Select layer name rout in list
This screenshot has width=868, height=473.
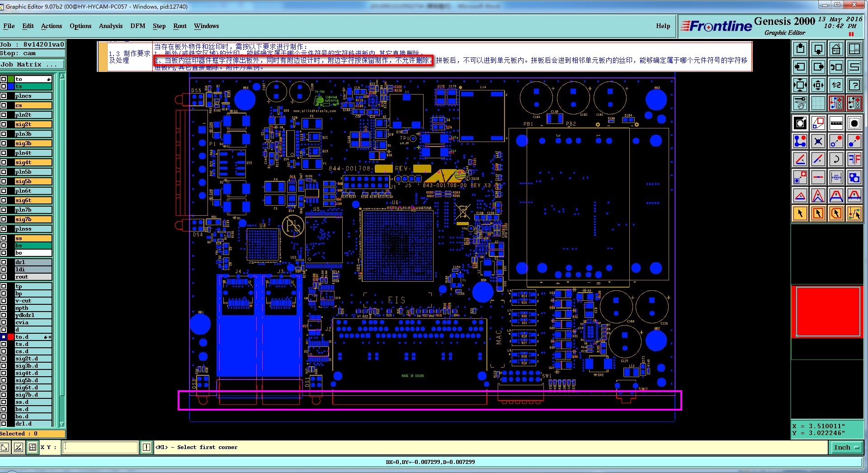[33, 277]
